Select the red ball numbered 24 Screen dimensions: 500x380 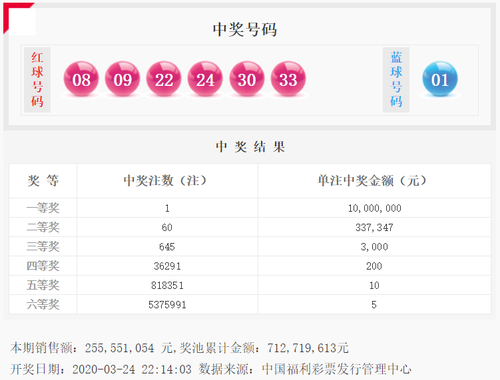(205, 79)
